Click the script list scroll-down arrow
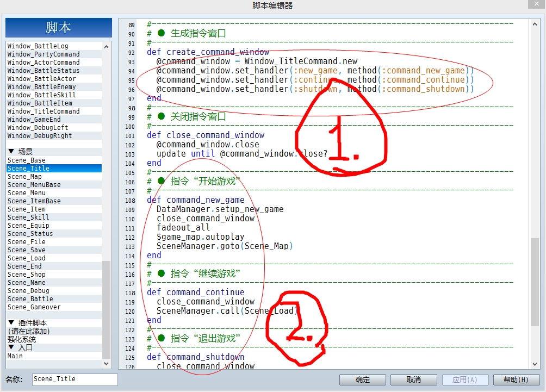 click(106, 363)
